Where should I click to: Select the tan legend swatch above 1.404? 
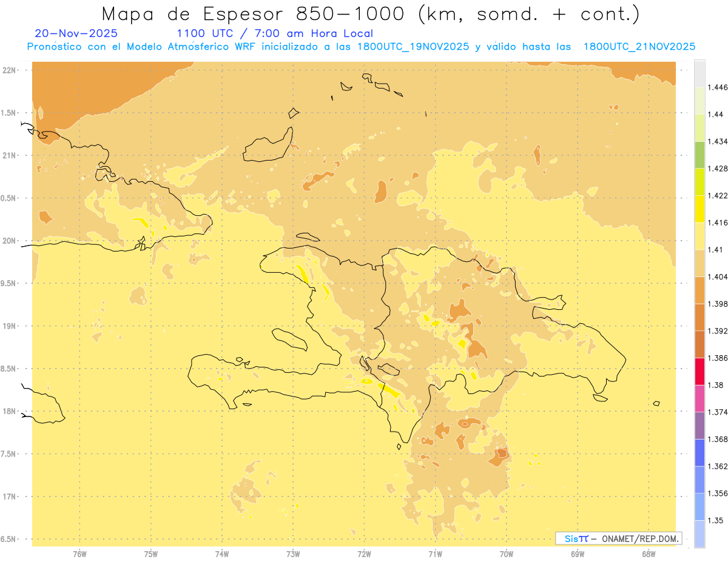coord(700,263)
